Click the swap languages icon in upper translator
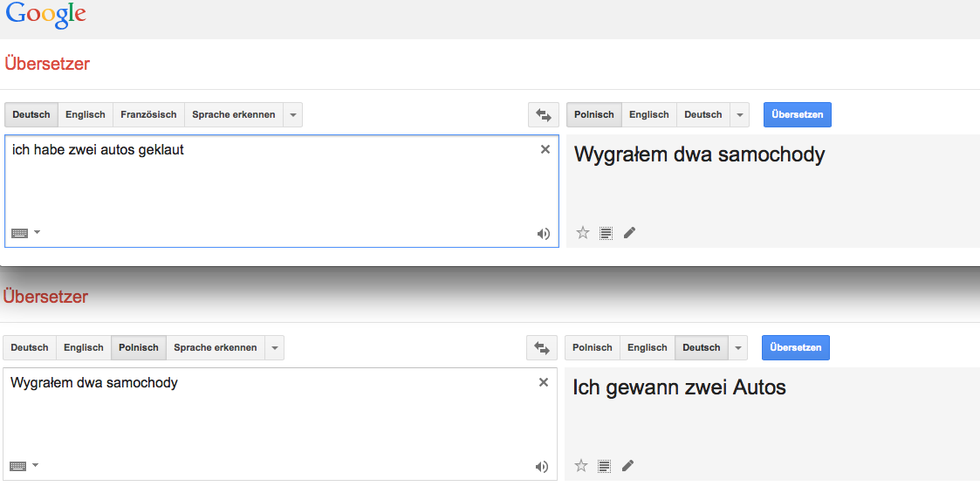The height and width of the screenshot is (493, 980). [543, 114]
